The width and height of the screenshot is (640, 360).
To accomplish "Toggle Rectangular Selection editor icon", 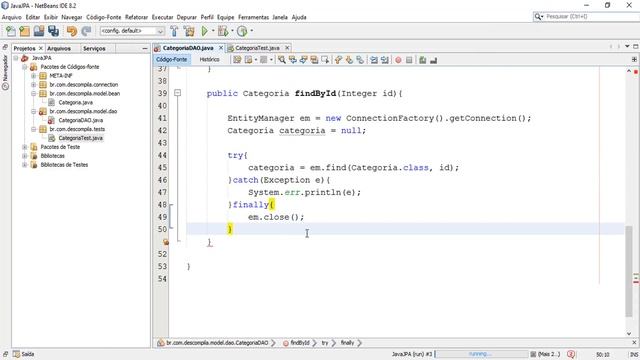I will click(325, 60).
